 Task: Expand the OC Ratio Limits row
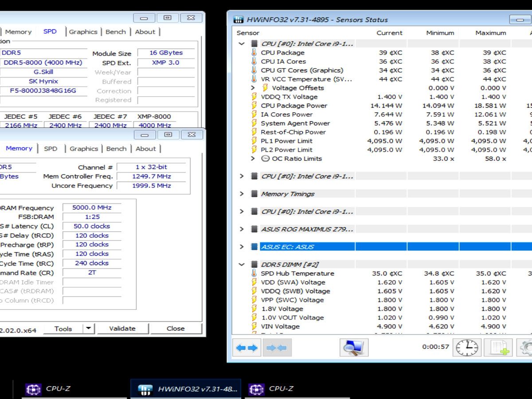pyautogui.click(x=253, y=159)
